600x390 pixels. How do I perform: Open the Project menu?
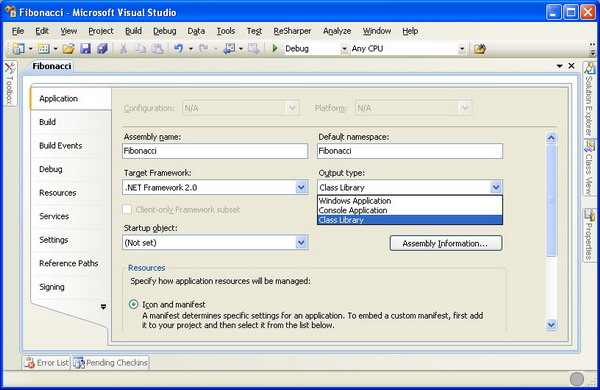tap(101, 31)
